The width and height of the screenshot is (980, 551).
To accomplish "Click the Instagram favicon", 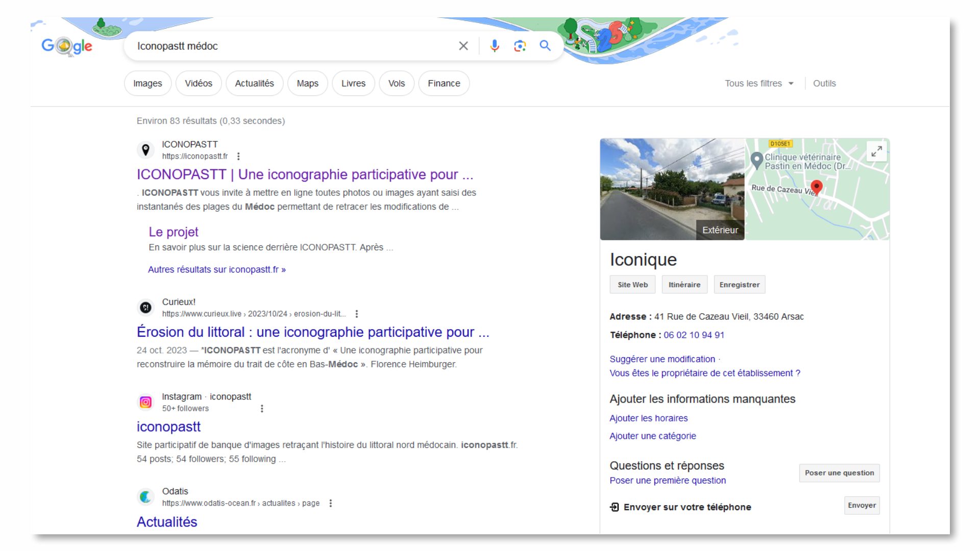I will click(145, 402).
